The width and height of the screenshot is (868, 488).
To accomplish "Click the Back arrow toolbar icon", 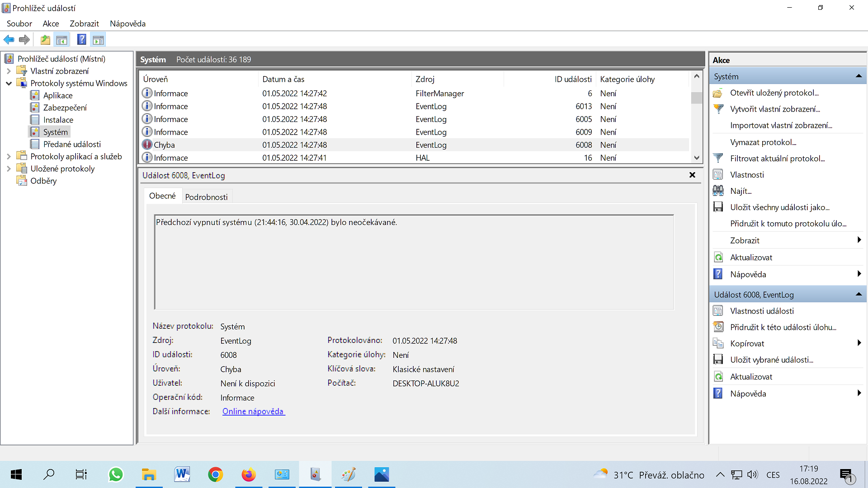I will tap(9, 40).
